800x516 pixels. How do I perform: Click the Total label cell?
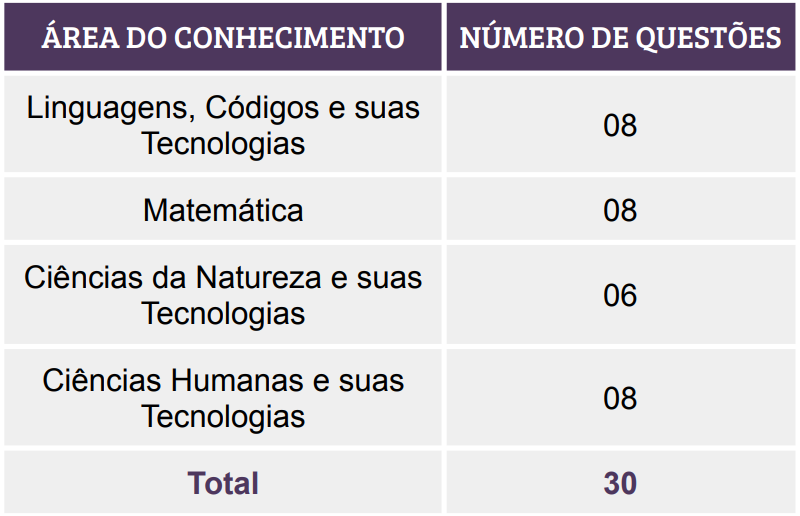click(x=222, y=482)
